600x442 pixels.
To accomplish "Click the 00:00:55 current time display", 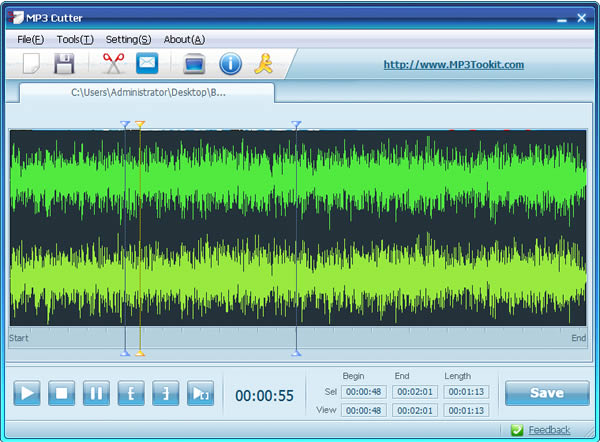I will click(x=264, y=396).
